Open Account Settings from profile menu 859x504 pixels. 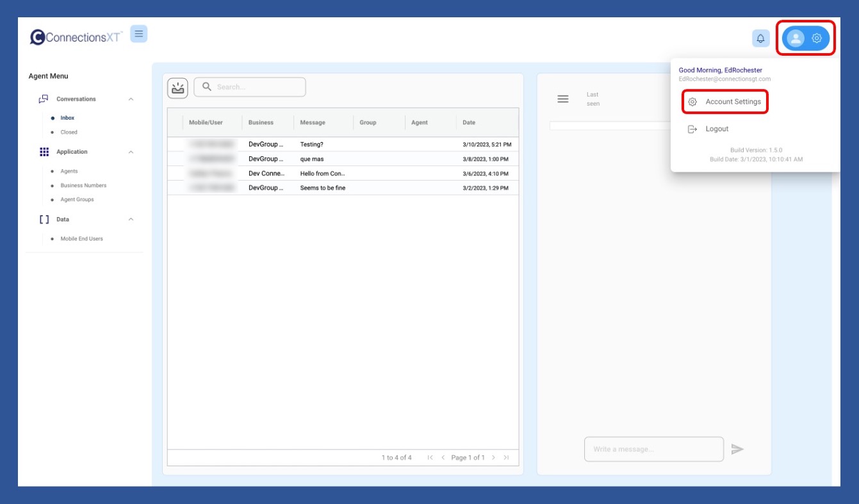click(733, 102)
